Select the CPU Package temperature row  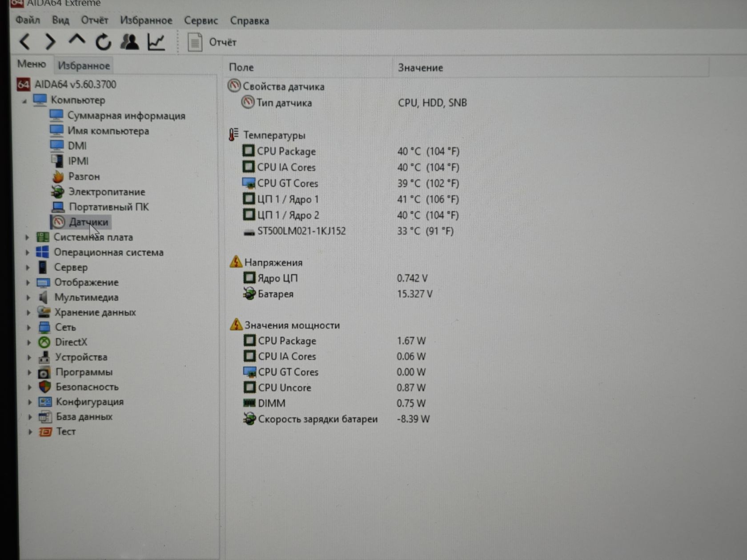tap(351, 152)
